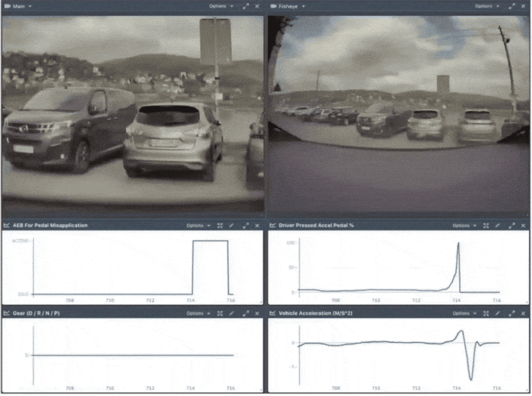Image resolution: width=532 pixels, height=396 pixels.
Task: Fit the AEB For Pedal Misapplication chart to data
Action: (x=220, y=225)
